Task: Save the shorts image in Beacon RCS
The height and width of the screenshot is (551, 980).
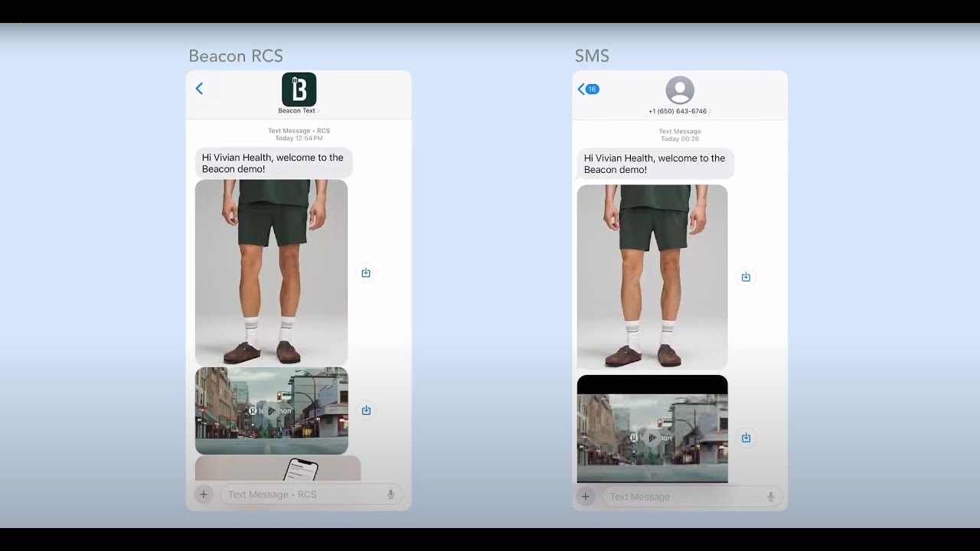Action: click(x=366, y=273)
